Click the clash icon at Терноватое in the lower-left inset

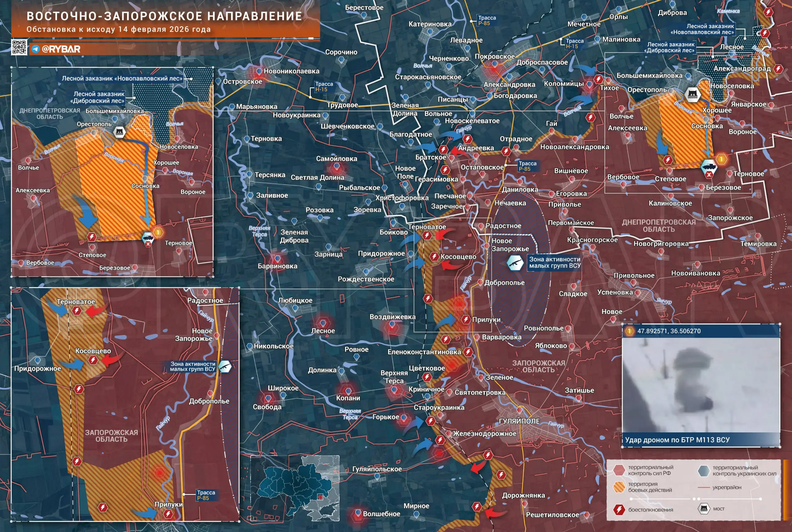click(x=77, y=311)
